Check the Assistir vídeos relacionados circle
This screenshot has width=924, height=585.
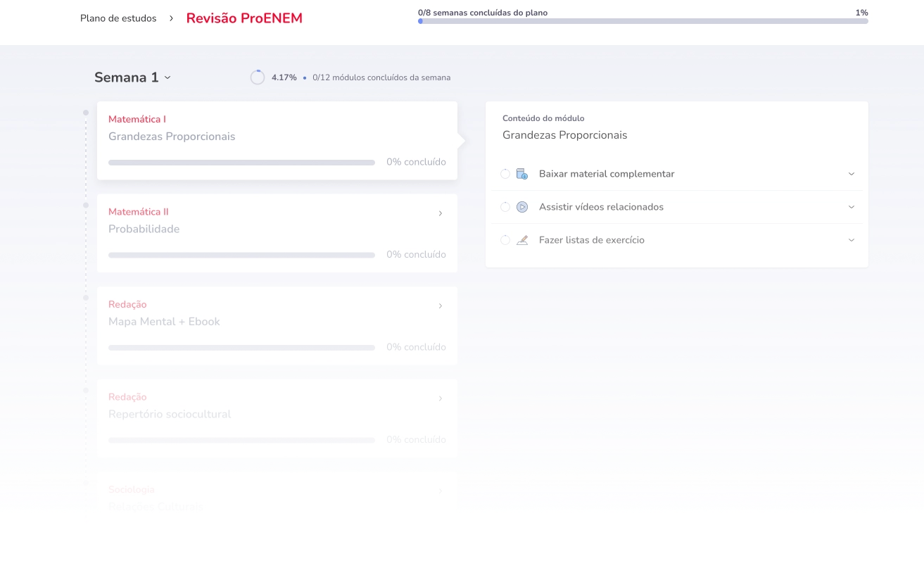coord(505,207)
